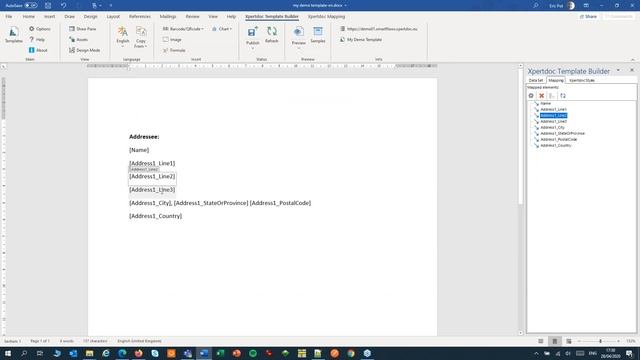Toggle Design Mode

[x=84, y=50]
